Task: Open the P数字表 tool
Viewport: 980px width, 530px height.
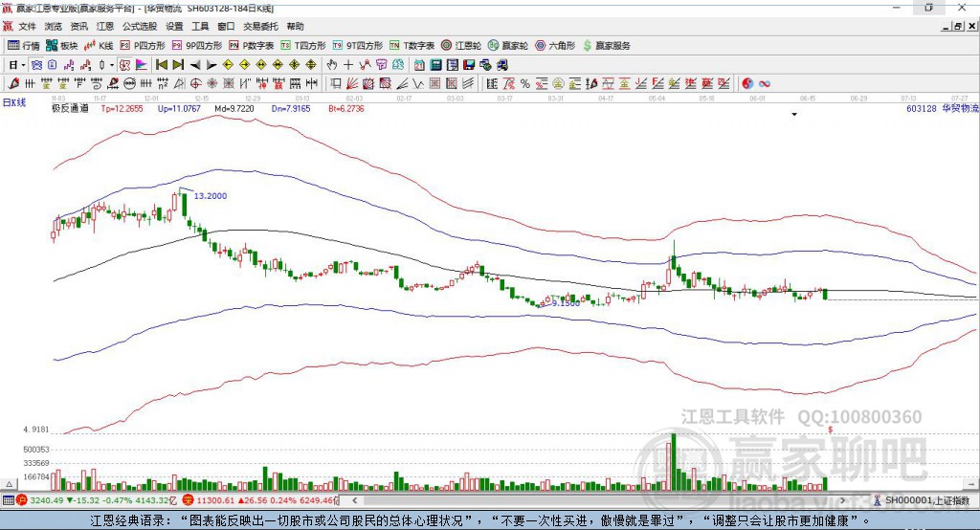Action: 252,46
